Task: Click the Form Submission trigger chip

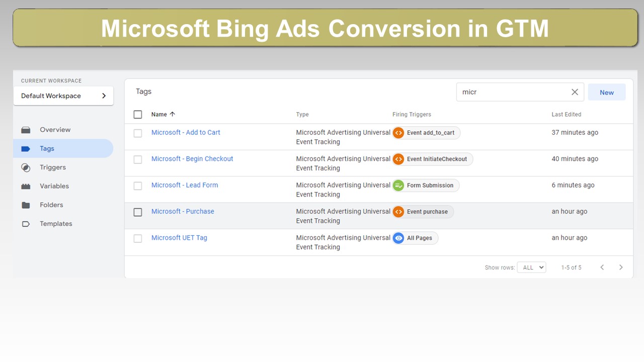Action: click(426, 186)
